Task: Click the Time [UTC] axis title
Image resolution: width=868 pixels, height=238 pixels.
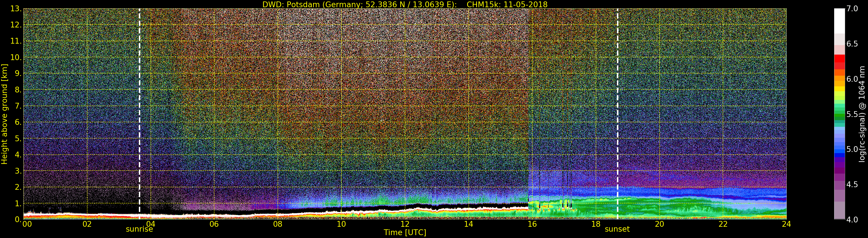Action: pyautogui.click(x=405, y=233)
